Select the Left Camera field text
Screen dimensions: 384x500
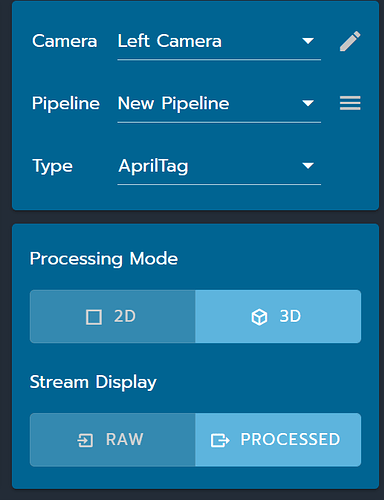[x=170, y=41]
